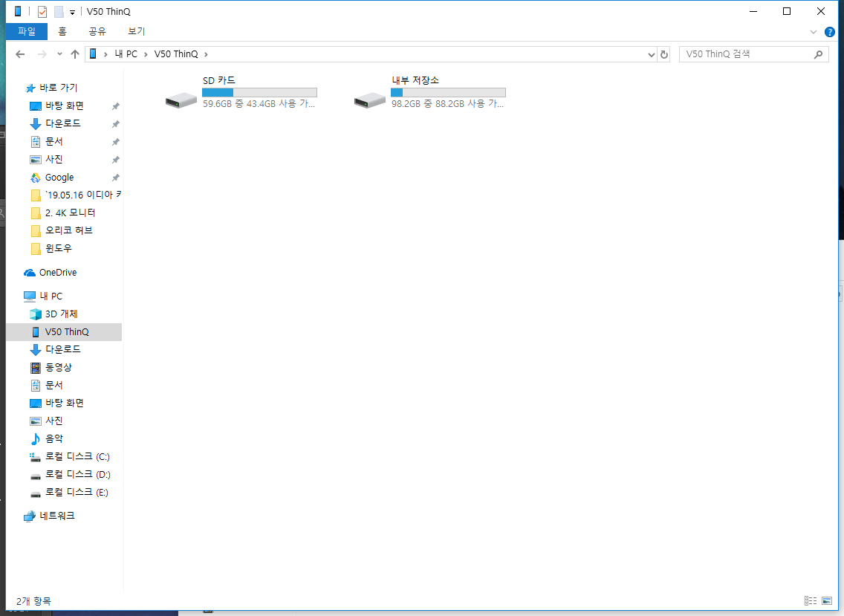Click the new folder quick access icon
844x616 pixels.
[59, 11]
